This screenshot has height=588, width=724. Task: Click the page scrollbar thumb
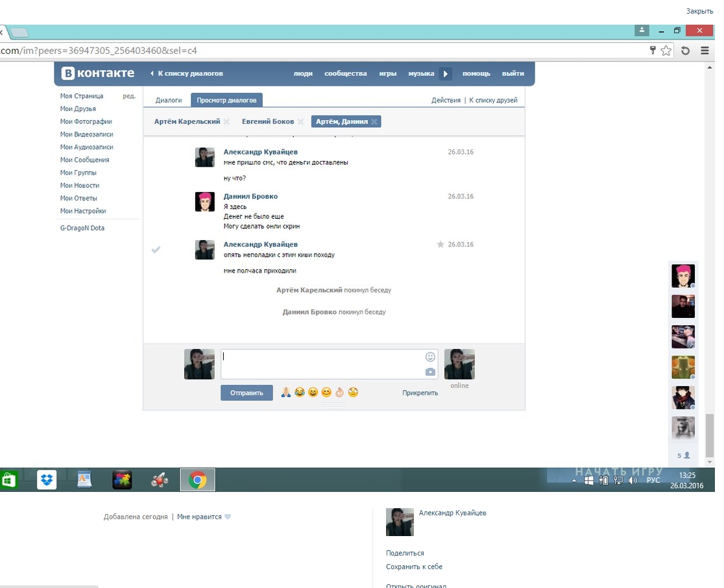point(710,435)
